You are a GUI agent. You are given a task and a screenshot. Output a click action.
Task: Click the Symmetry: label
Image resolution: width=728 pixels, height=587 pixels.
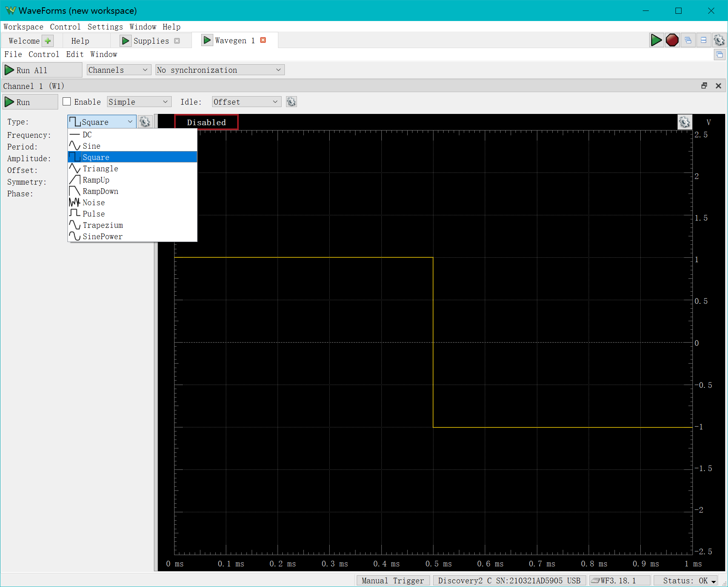point(27,182)
